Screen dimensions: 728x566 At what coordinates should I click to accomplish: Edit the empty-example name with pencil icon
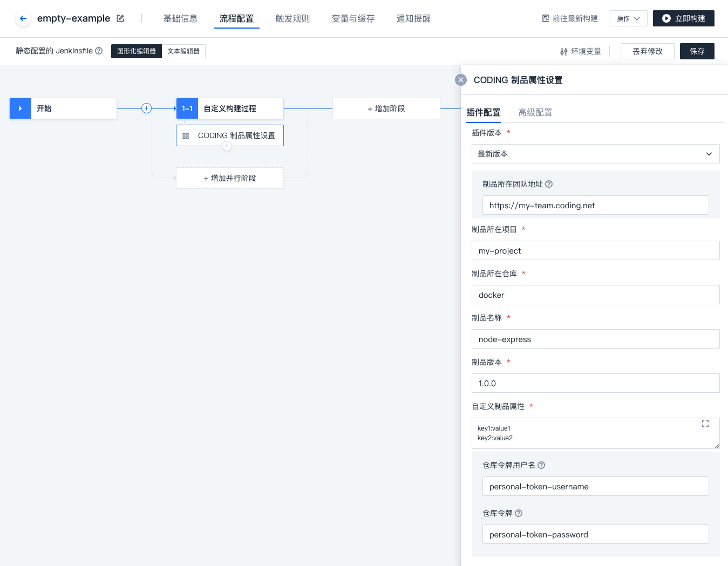tap(120, 18)
